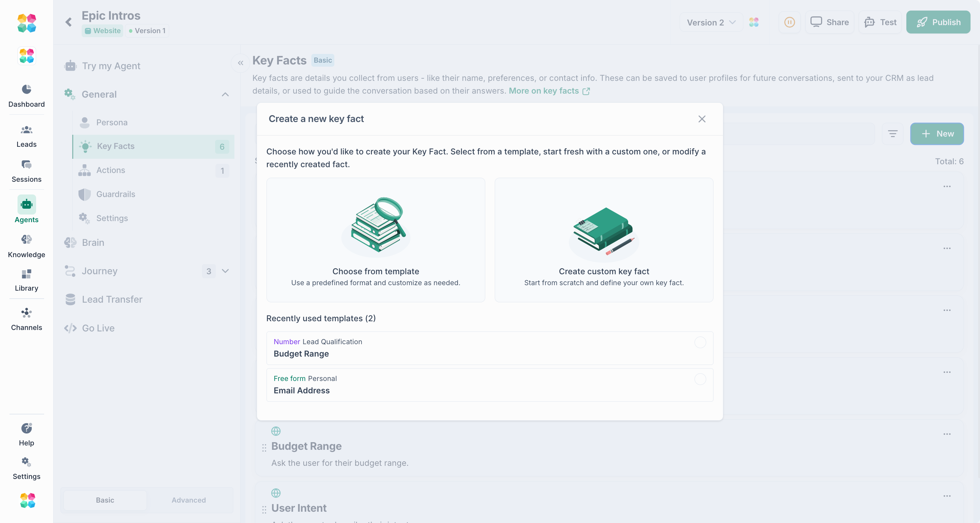
Task: Open the Lead Transfer menu item
Action: (x=112, y=299)
